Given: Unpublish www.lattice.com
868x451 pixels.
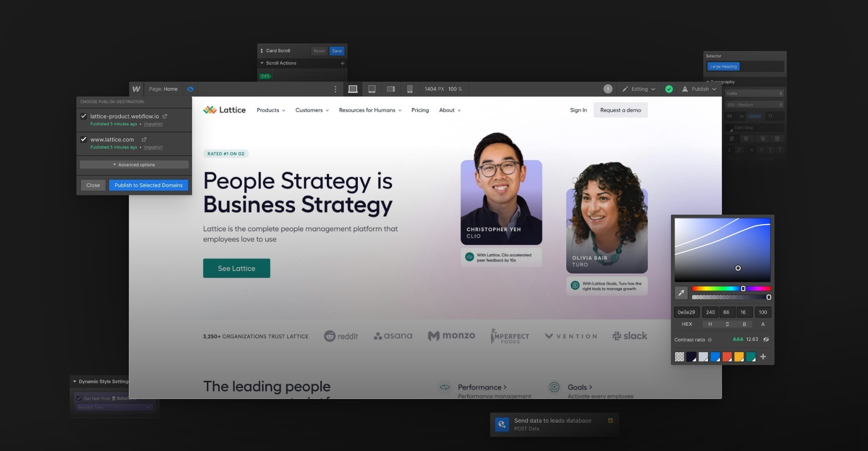Looking at the screenshot, I should tap(153, 147).
